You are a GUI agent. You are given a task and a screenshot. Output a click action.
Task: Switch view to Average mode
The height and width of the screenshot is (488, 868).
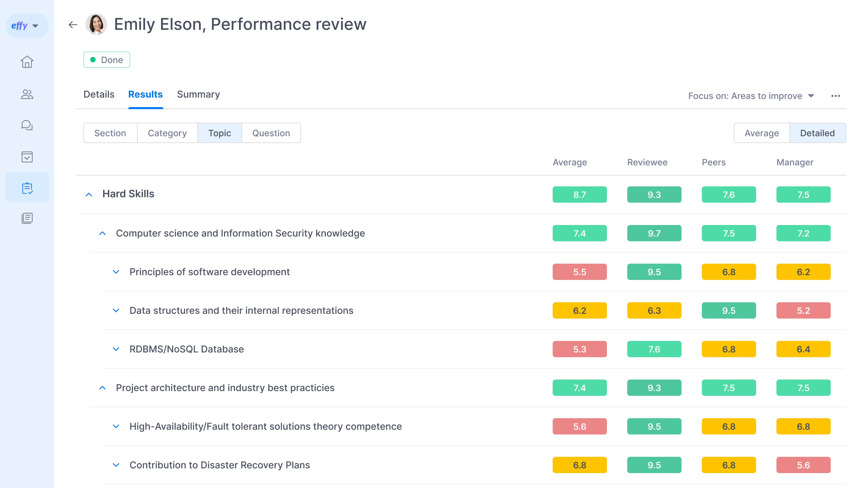coord(762,133)
